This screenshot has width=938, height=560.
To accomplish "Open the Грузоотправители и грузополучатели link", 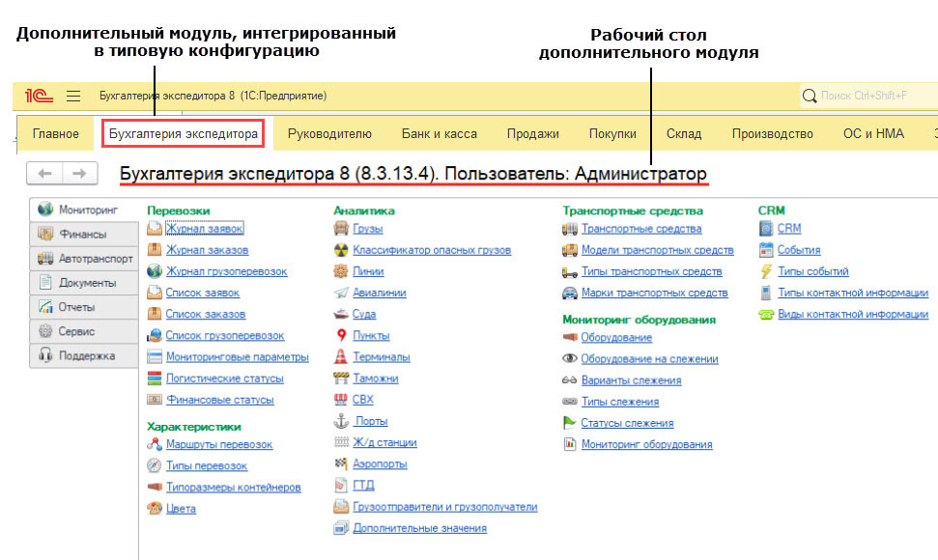I will tap(445, 507).
